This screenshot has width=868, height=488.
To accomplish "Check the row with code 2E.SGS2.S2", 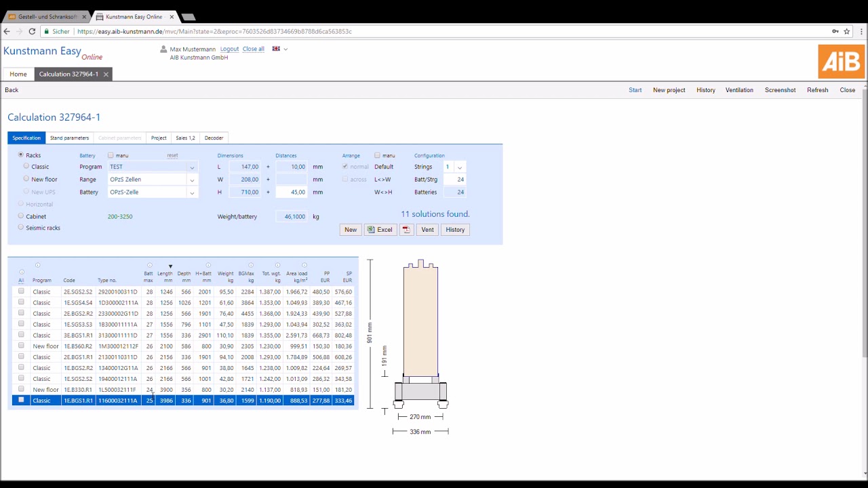I will coord(21,291).
